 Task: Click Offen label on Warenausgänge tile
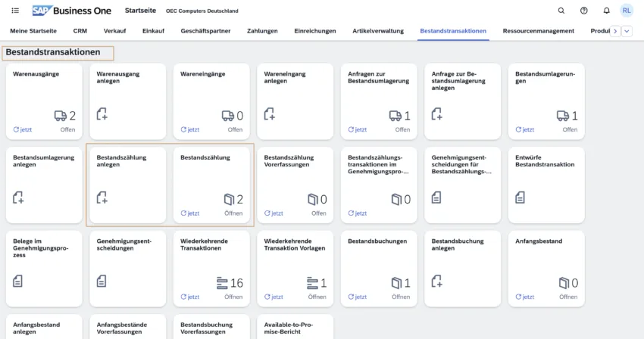pos(67,129)
